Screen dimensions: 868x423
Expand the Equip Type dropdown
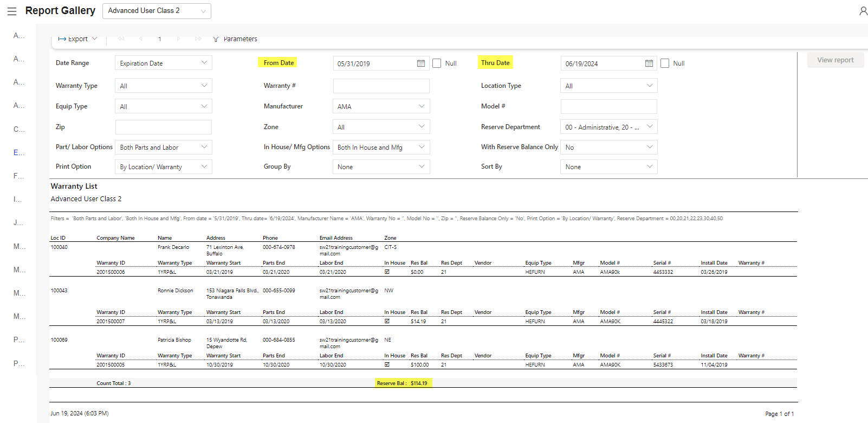point(164,106)
